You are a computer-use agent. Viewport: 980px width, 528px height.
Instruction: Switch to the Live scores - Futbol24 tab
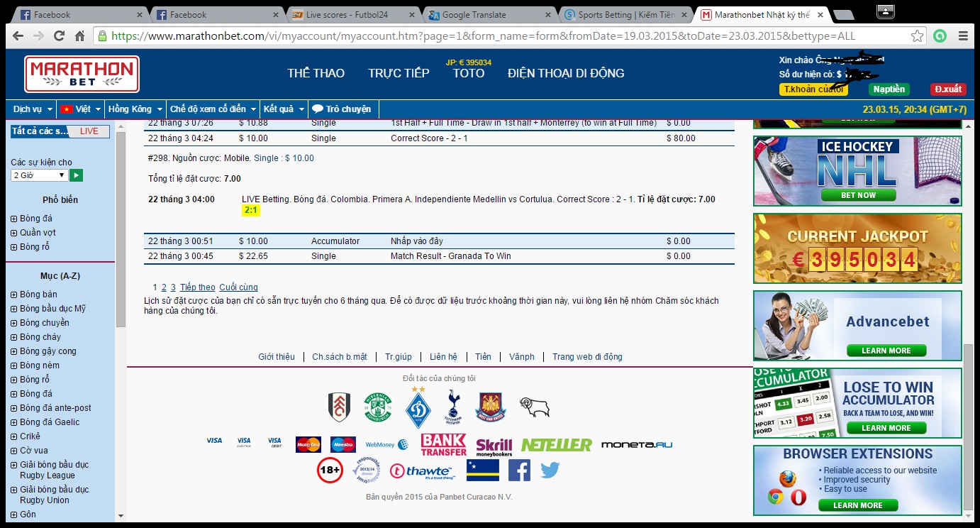(352, 14)
